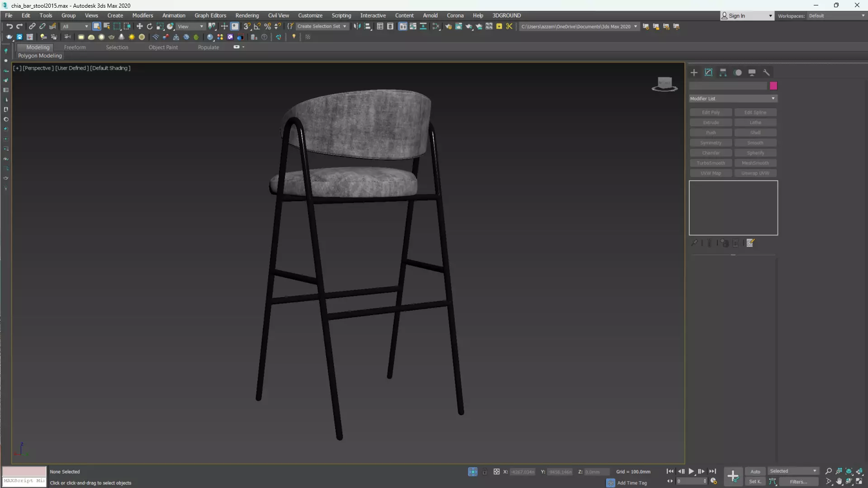The image size is (868, 488).
Task: Open the project path dropdown
Action: click(579, 26)
